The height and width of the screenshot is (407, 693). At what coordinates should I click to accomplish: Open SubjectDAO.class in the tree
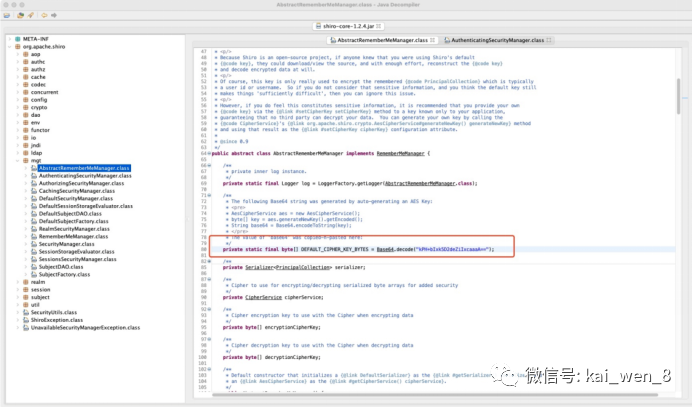point(61,267)
